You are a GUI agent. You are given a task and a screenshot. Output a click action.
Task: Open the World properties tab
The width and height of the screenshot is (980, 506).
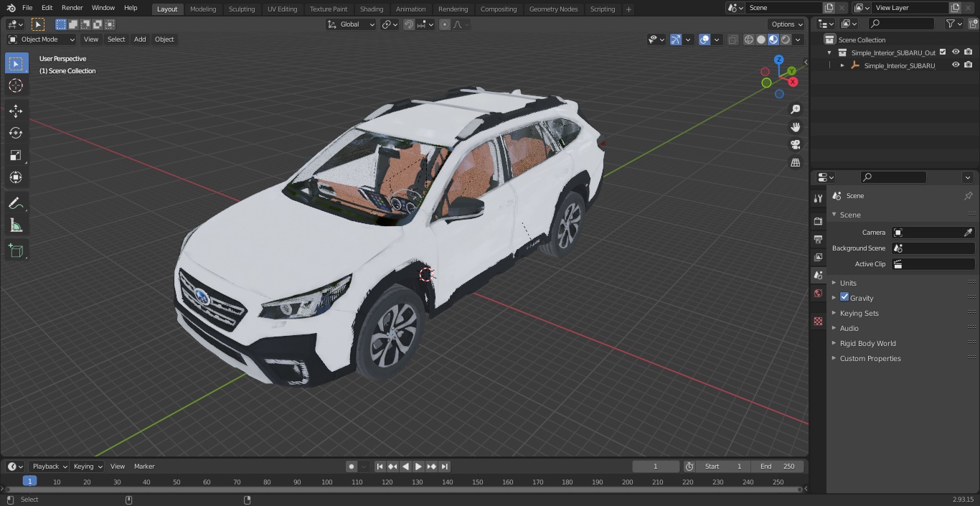pyautogui.click(x=818, y=294)
